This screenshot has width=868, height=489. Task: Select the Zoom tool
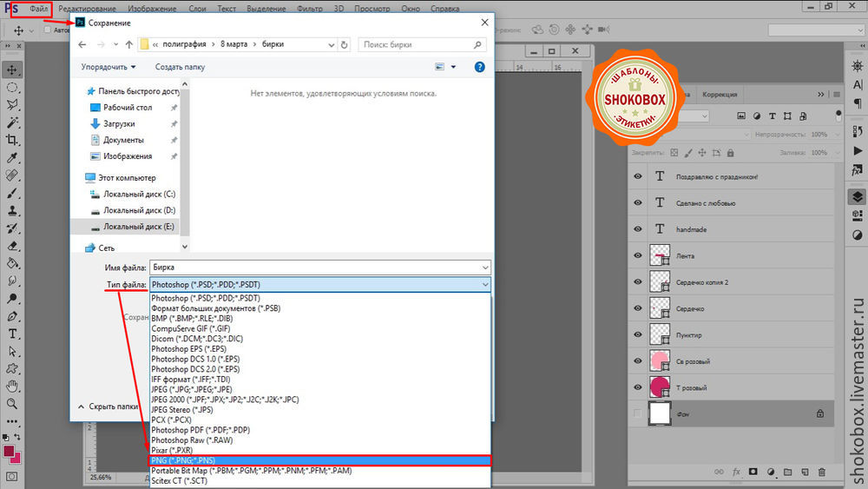13,405
